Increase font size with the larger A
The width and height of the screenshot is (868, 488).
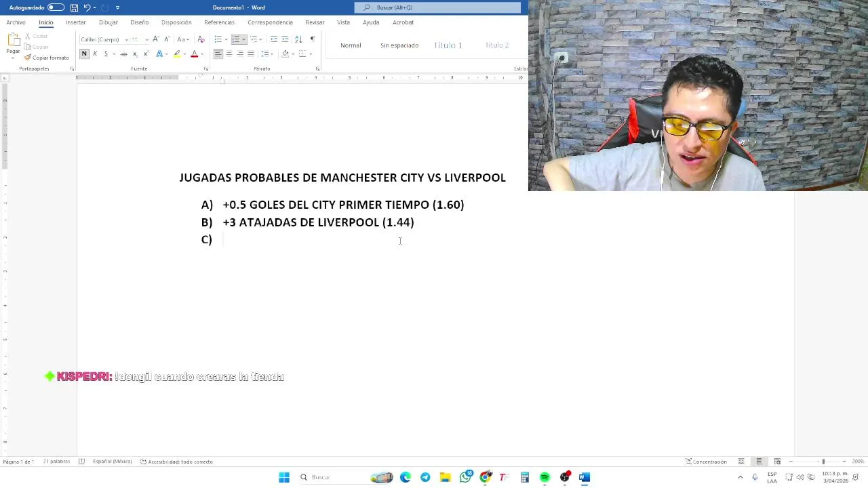coord(156,39)
